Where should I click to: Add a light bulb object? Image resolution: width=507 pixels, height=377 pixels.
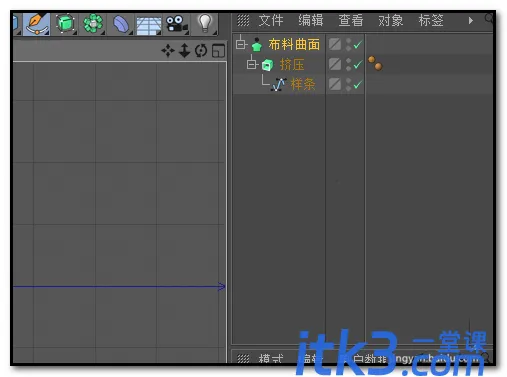click(x=205, y=23)
